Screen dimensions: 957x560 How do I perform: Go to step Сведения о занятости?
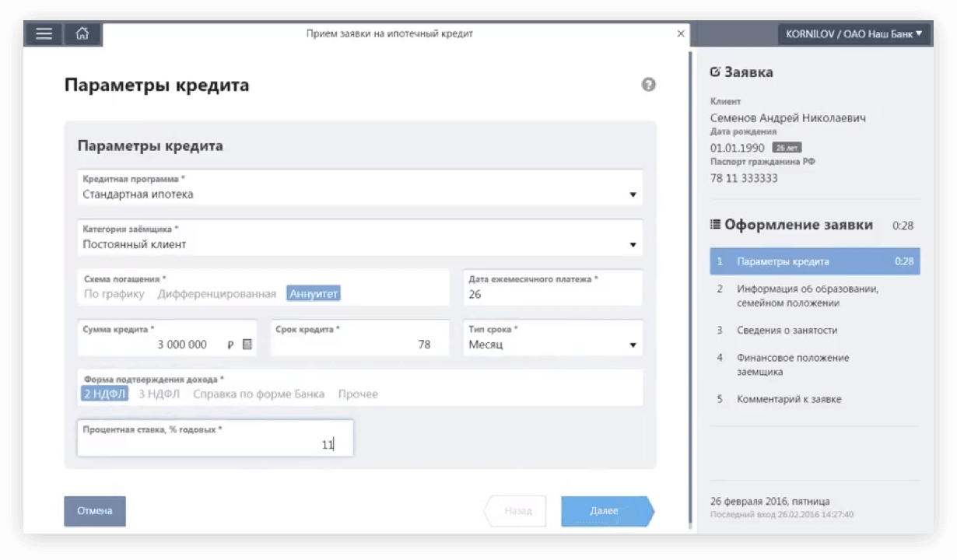pos(787,330)
